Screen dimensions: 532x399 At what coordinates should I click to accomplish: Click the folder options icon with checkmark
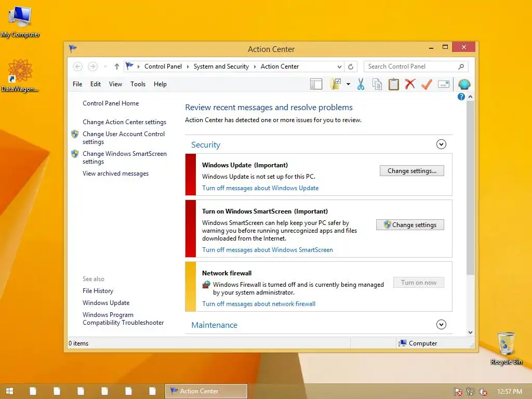point(336,84)
